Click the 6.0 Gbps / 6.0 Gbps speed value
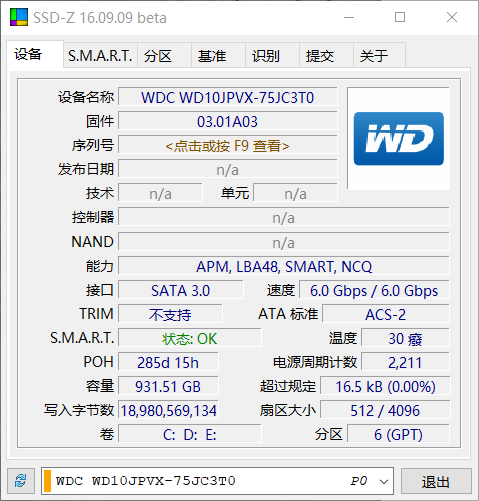Image resolution: width=479 pixels, height=501 pixels. tap(374, 290)
